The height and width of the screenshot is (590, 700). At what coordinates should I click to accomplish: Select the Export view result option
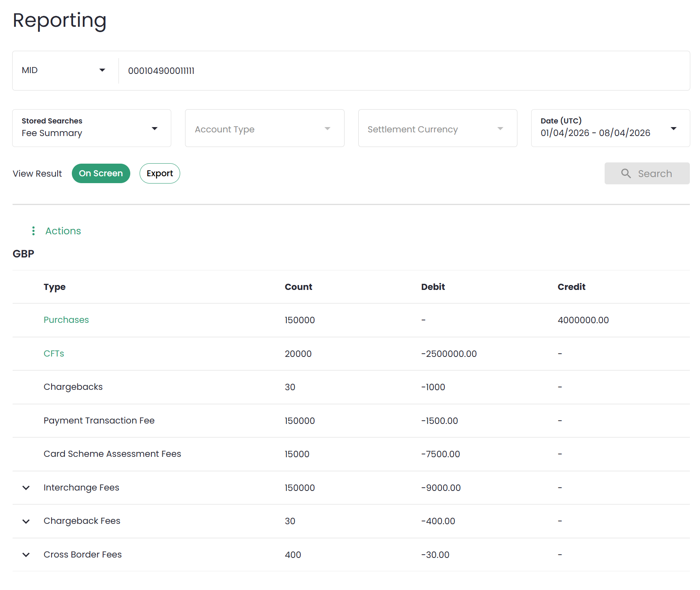point(160,173)
